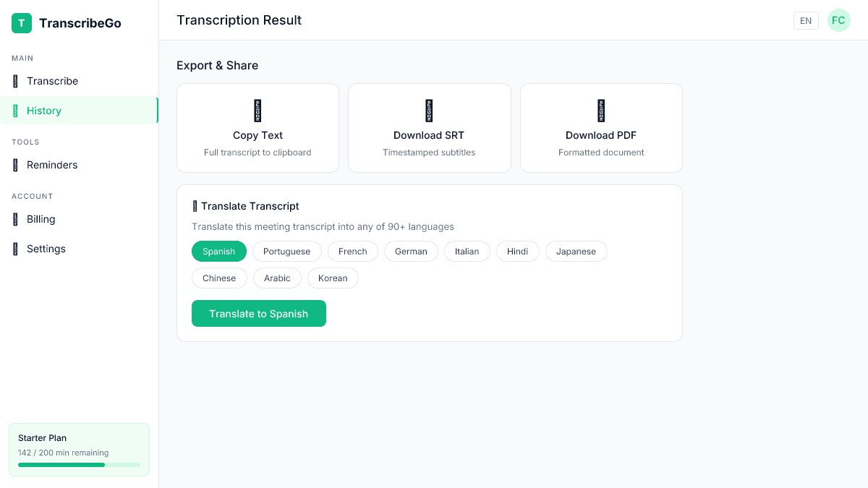Click the Settings sidebar icon

[16, 249]
